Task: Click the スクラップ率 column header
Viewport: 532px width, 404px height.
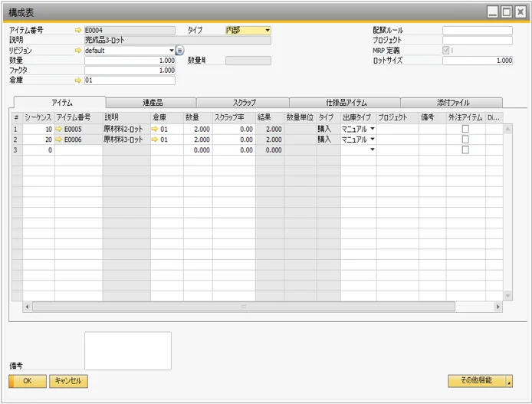Action: click(234, 117)
